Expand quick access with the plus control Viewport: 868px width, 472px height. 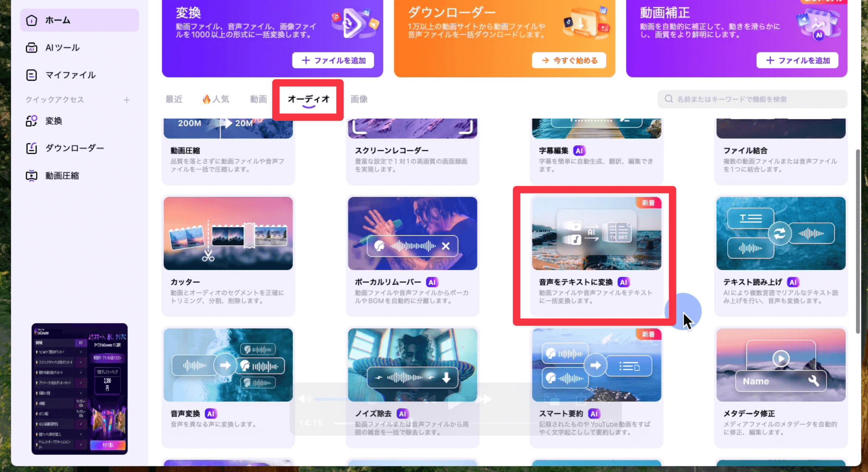pos(127,99)
